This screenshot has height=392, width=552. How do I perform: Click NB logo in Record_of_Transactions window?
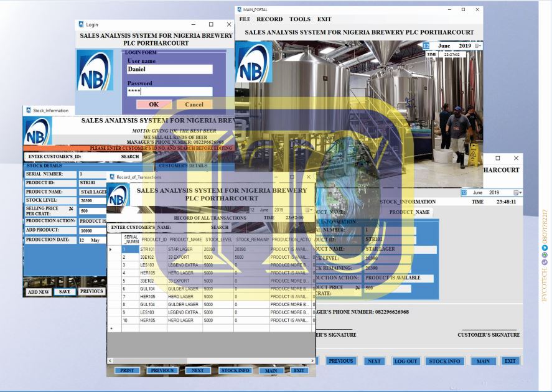(118, 195)
